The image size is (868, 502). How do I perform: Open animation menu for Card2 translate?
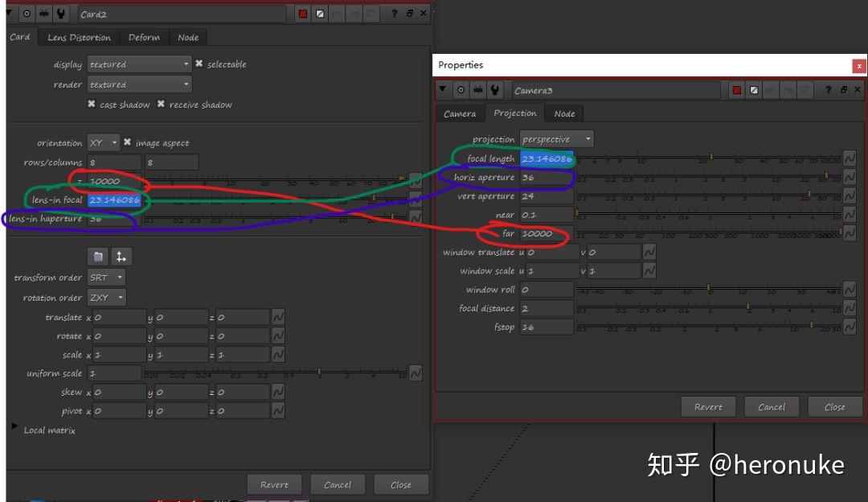pyautogui.click(x=278, y=317)
